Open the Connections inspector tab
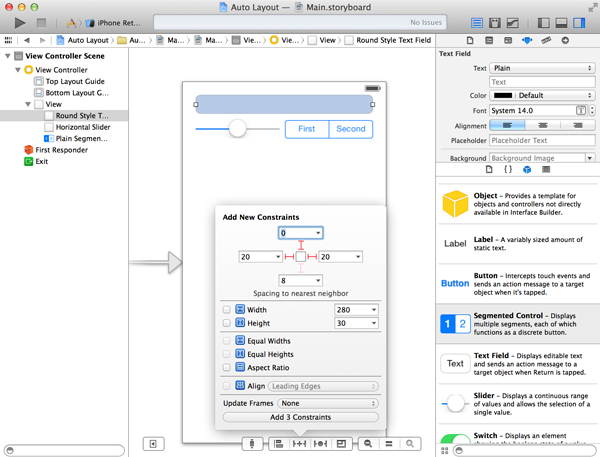Image resolution: width=600 pixels, height=457 pixels. pyautogui.click(x=565, y=40)
